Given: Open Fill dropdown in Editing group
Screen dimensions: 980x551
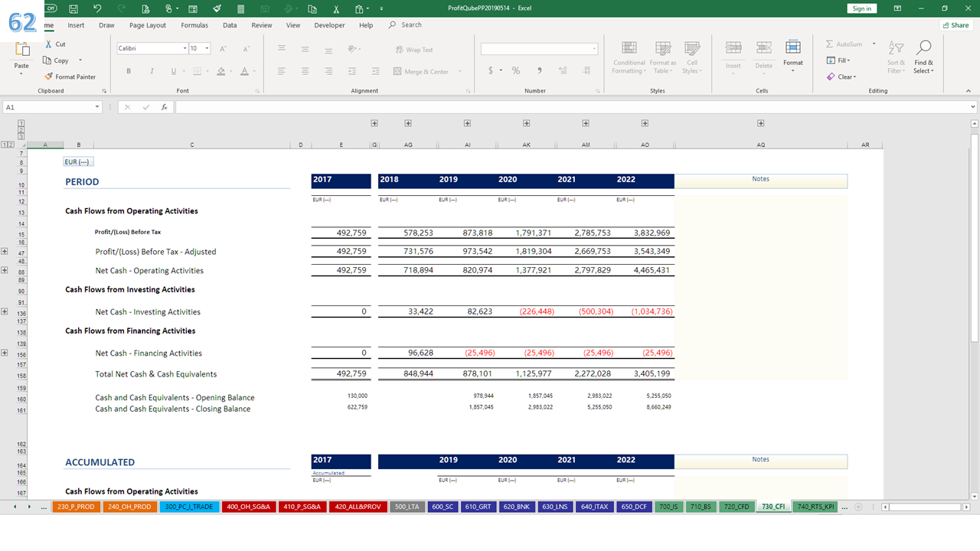Looking at the screenshot, I should [839, 60].
